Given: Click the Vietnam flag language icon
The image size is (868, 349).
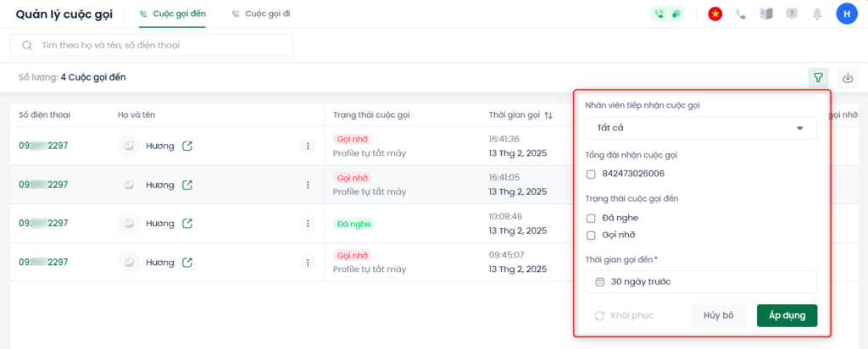Looking at the screenshot, I should coord(715,14).
